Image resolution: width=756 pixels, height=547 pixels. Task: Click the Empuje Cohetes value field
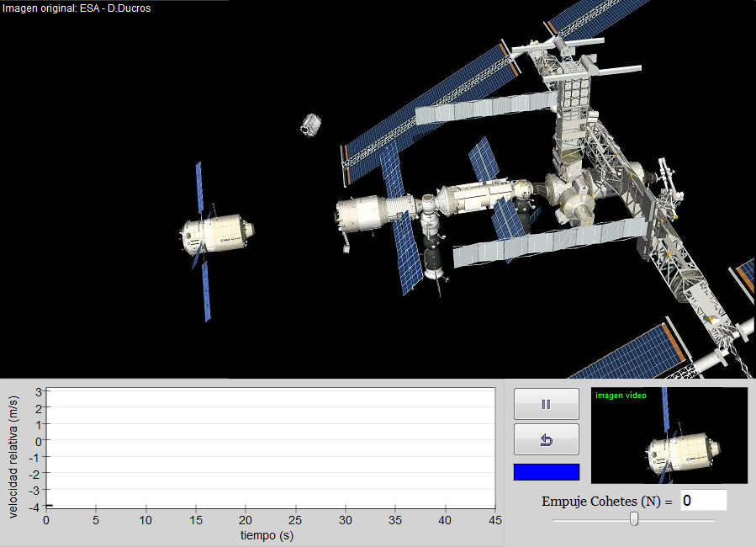704,500
